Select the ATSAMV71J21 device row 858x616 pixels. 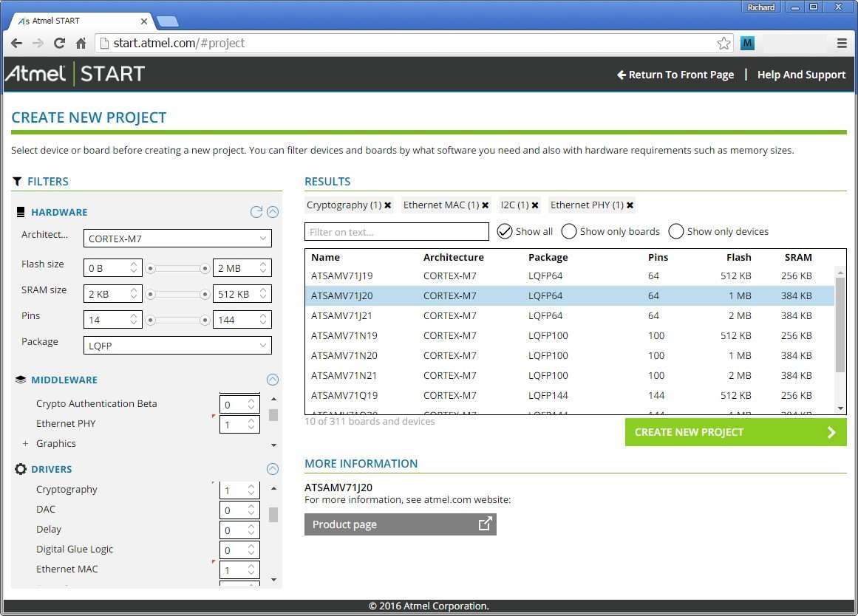click(569, 315)
